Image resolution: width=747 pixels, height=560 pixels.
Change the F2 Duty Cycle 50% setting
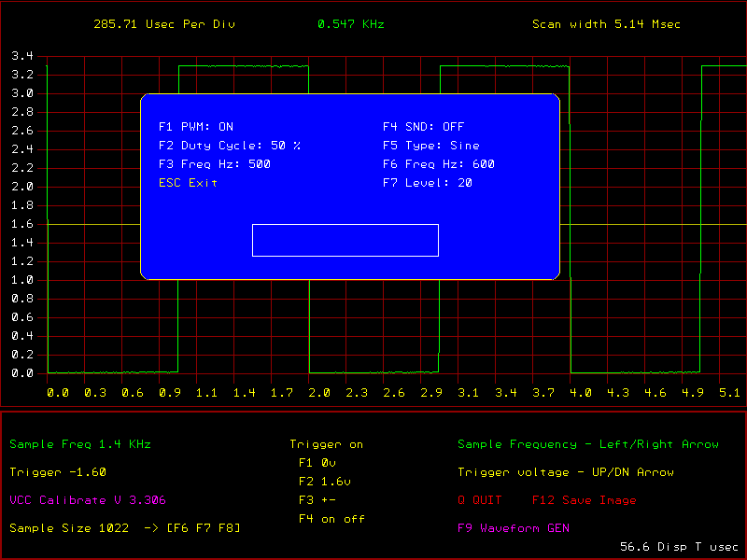click(229, 146)
